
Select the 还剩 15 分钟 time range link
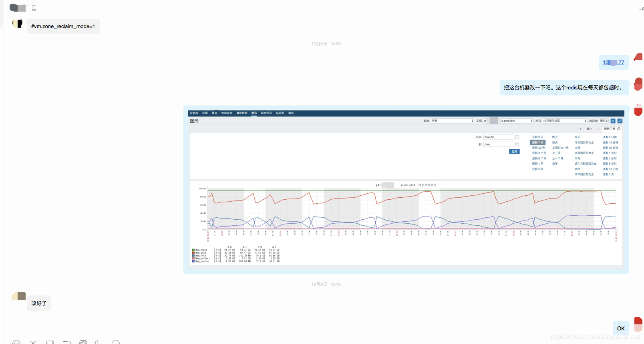coord(610,142)
